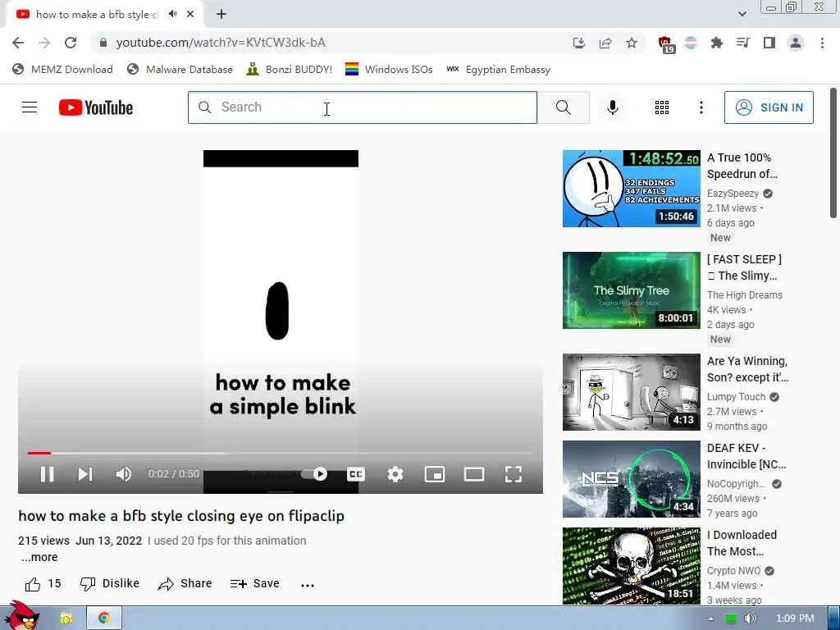Open MEMZ Download bookmark
The height and width of the screenshot is (630, 840).
pyautogui.click(x=62, y=69)
